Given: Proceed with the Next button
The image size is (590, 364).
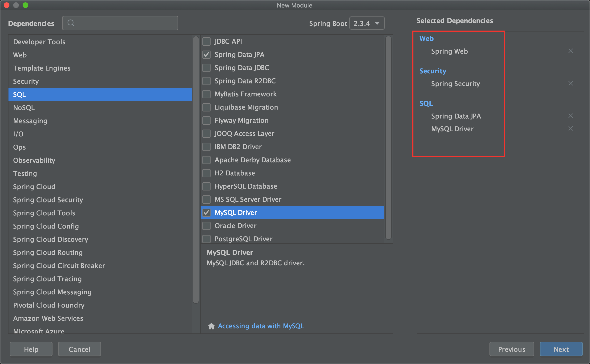Looking at the screenshot, I should click(561, 349).
